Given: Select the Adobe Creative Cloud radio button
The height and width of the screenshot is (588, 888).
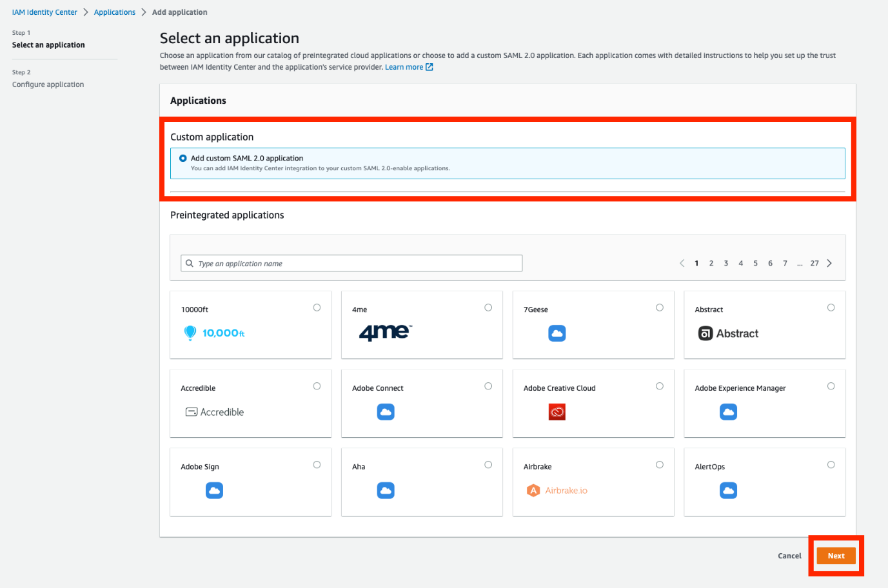Looking at the screenshot, I should 660,386.
